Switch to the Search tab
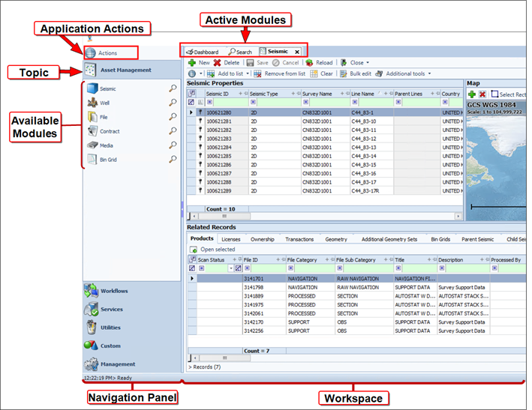Viewport: 532px width, 410px height. click(241, 52)
